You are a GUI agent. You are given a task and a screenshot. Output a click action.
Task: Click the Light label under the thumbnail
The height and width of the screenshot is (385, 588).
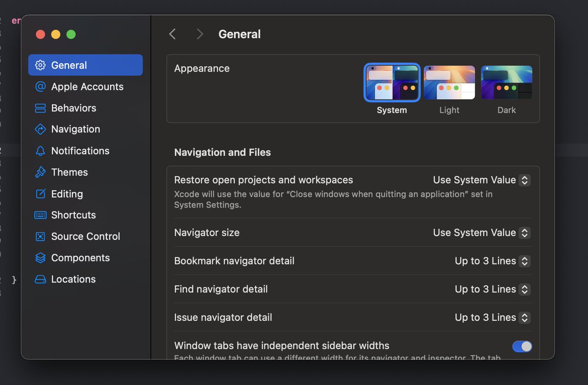(449, 110)
